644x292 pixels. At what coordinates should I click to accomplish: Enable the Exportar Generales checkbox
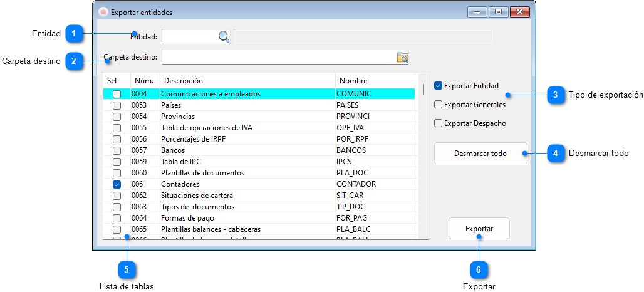tap(439, 105)
